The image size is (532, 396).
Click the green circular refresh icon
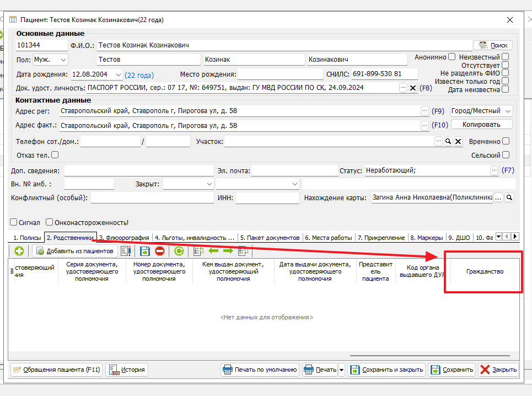coord(179,251)
